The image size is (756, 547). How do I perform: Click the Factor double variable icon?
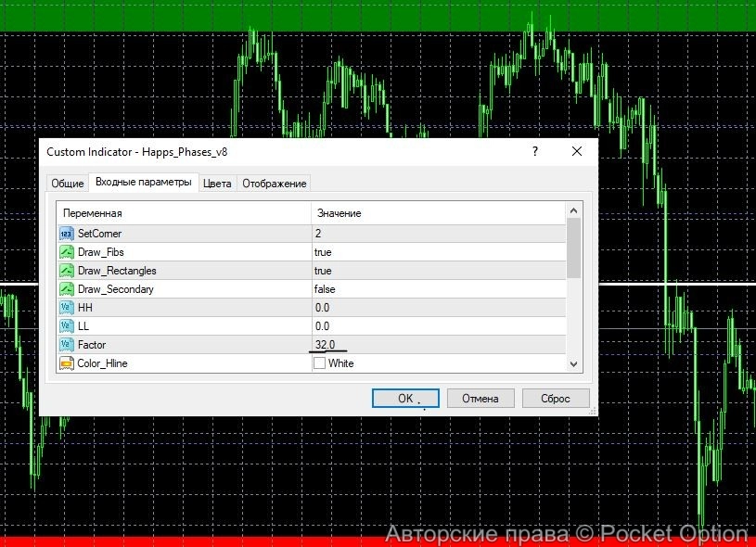(67, 345)
